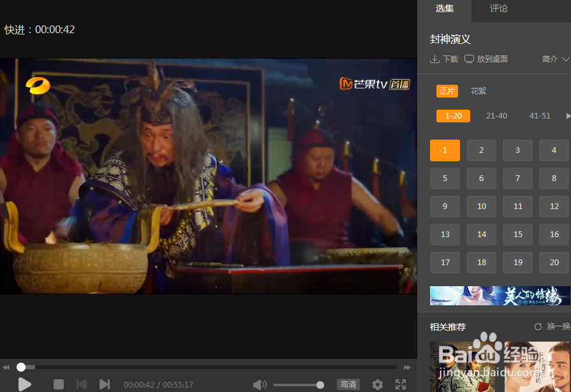Switch to the 选集 tab
Image resolution: width=571 pixels, height=392 pixels.
(444, 9)
